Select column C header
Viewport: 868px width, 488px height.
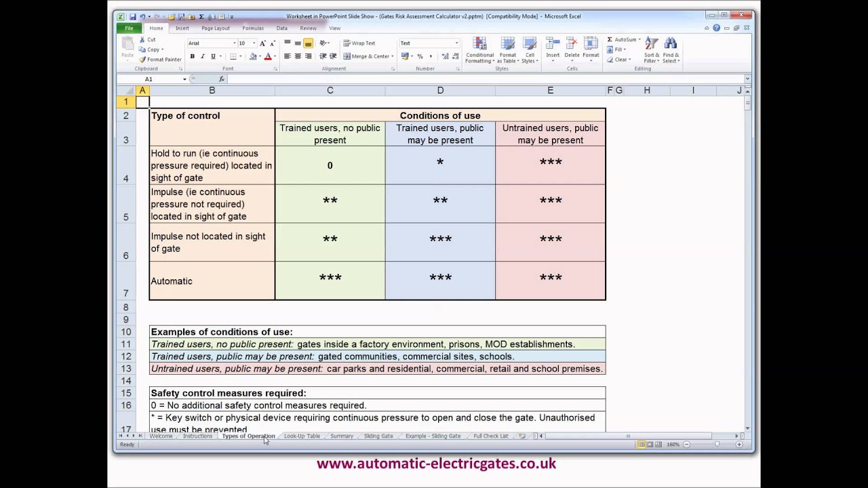330,90
